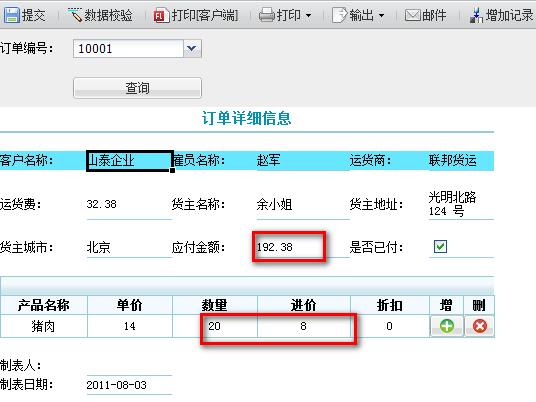Open the 打印 dropdown arrow
Screen dimensions: 536x402
(x=308, y=16)
